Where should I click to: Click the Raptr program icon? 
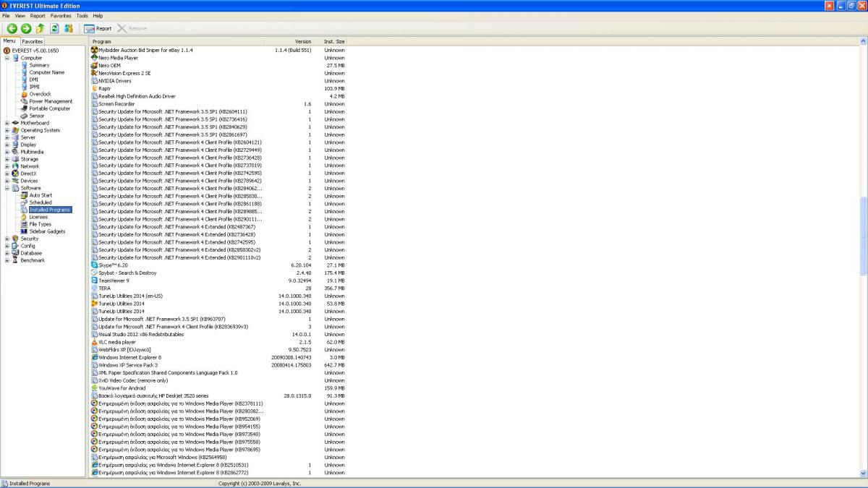pos(94,88)
